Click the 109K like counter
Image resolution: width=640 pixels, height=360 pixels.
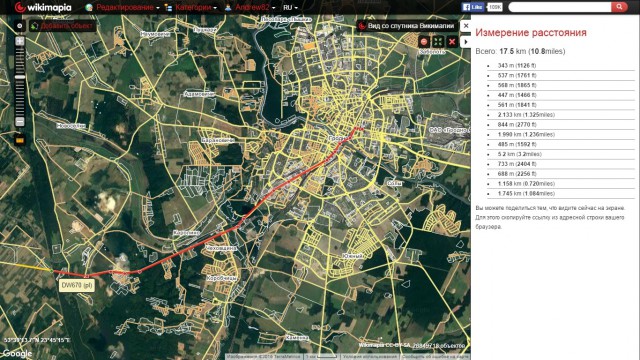(x=495, y=7)
